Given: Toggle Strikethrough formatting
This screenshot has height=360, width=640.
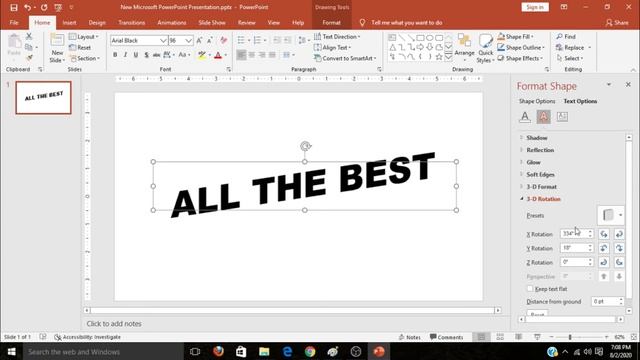Looking at the screenshot, I should coord(156,55).
